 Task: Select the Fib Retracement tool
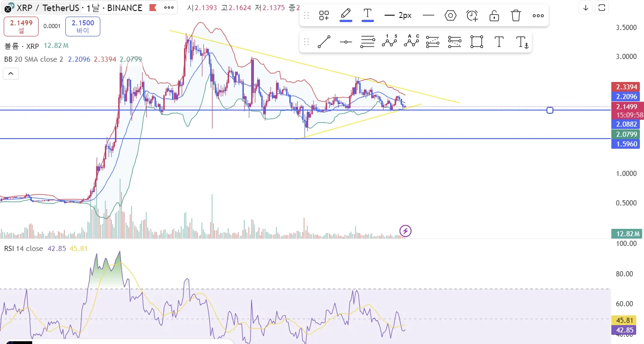click(x=433, y=42)
